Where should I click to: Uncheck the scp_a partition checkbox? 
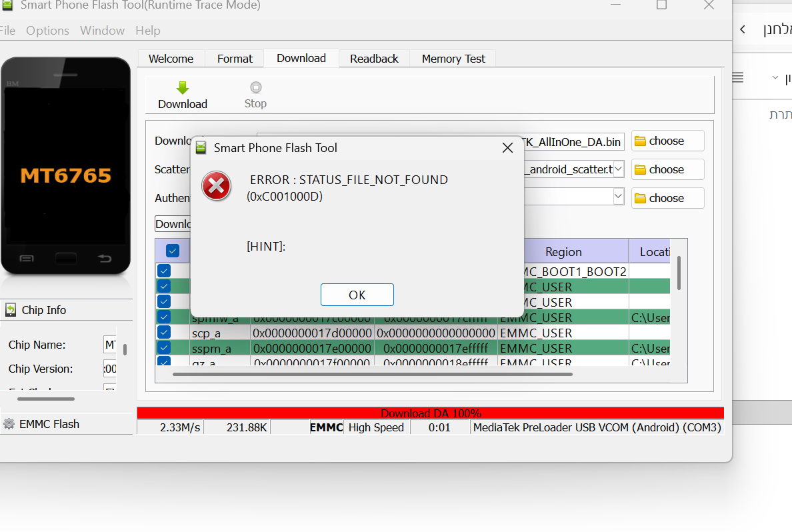(x=164, y=332)
